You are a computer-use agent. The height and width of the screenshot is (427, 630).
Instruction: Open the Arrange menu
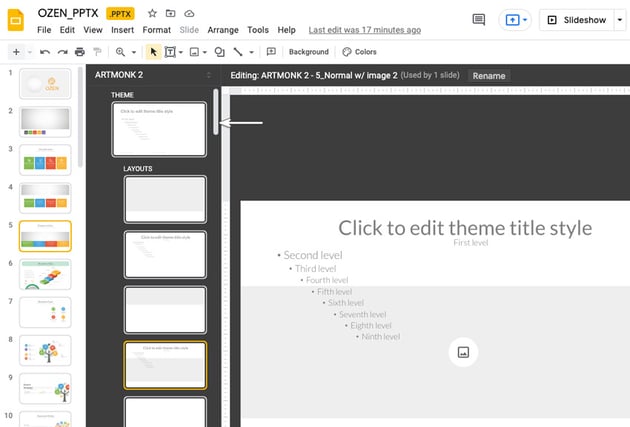click(223, 30)
